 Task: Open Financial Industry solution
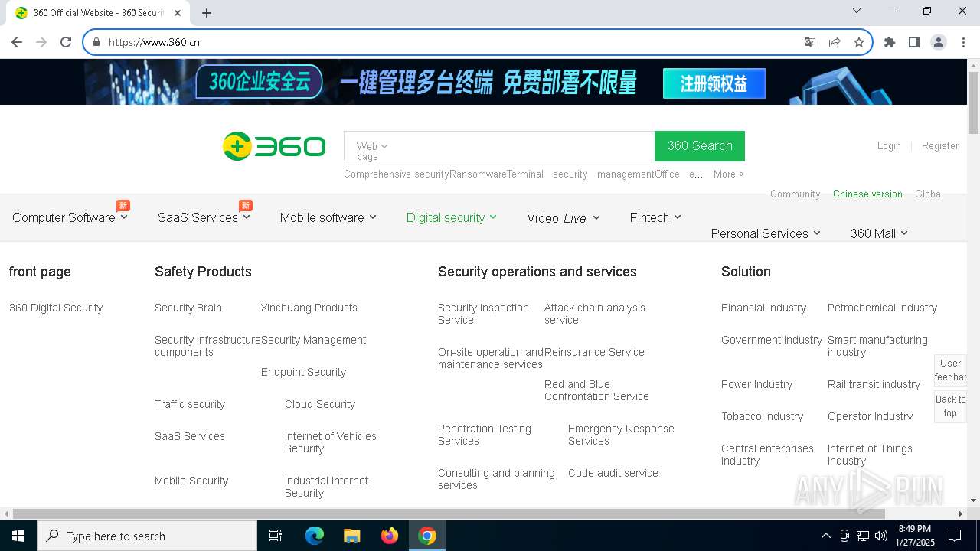click(x=763, y=308)
